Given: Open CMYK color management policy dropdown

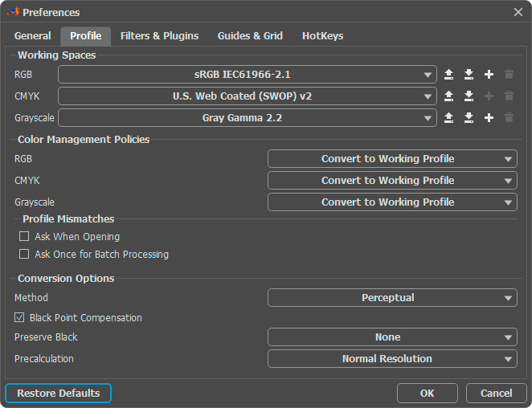Looking at the screenshot, I should 392,181.
